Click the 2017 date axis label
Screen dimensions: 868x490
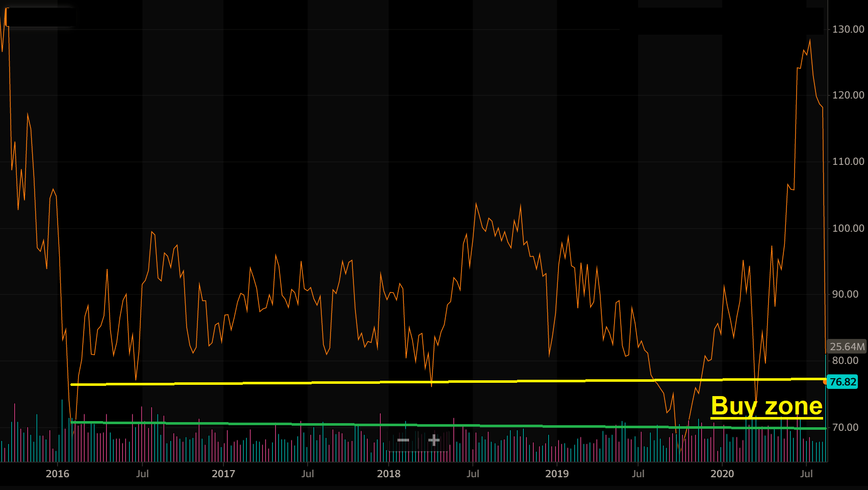pos(223,474)
